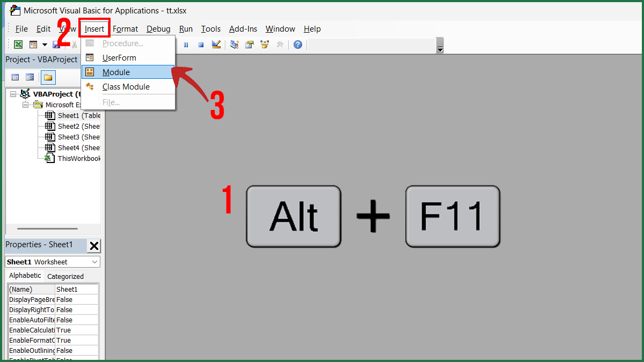Click the View Code icon in Project panel

pos(14,77)
